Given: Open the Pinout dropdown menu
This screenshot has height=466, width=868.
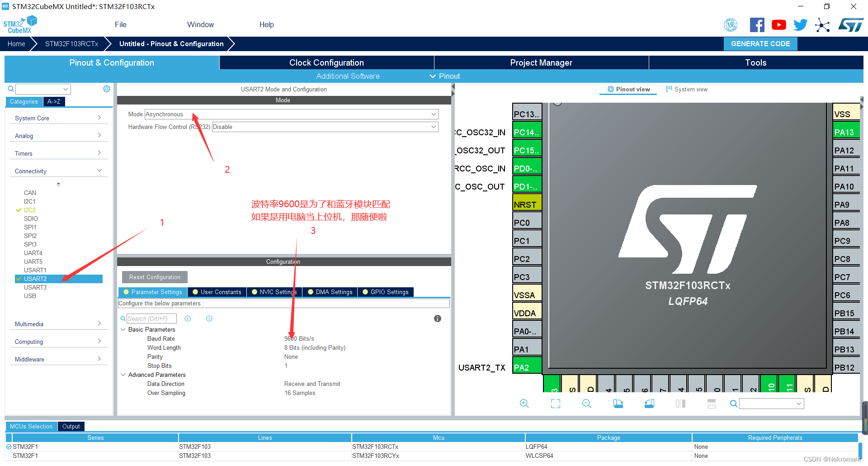Looking at the screenshot, I should [x=445, y=76].
